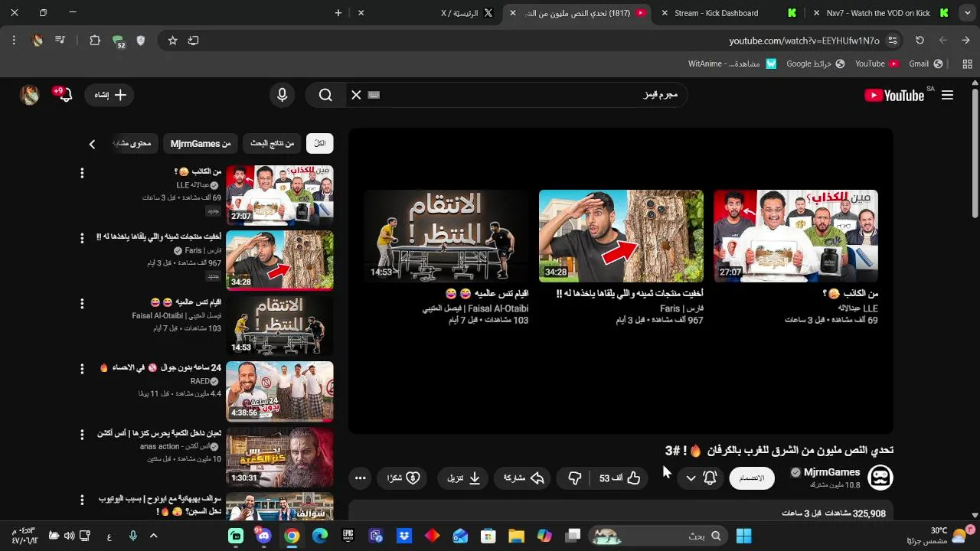Dislike the video

(575, 478)
